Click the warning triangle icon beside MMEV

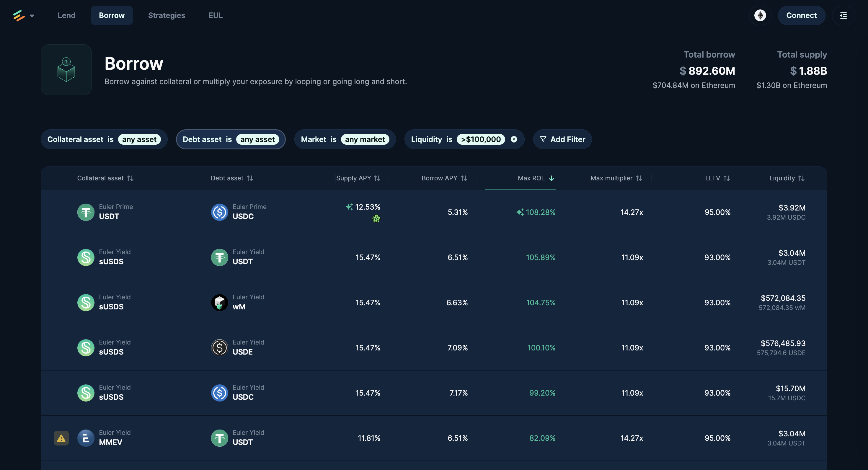click(61, 438)
